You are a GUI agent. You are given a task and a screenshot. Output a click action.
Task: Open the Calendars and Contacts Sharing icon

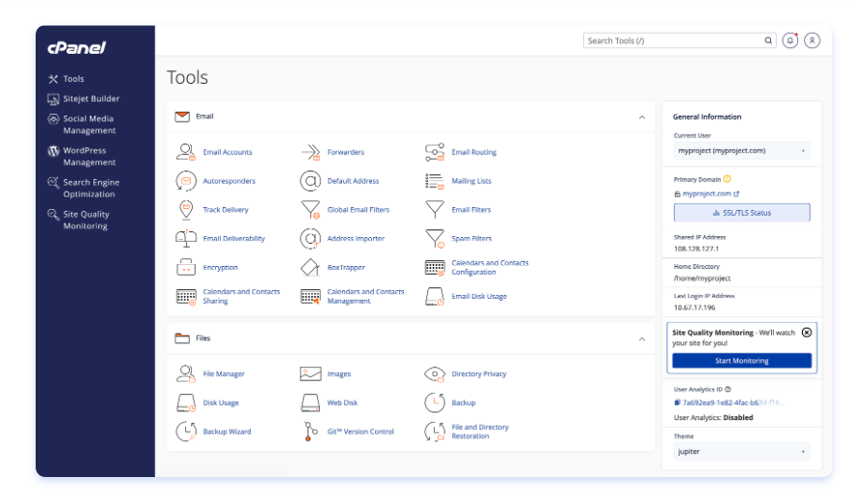click(x=186, y=297)
